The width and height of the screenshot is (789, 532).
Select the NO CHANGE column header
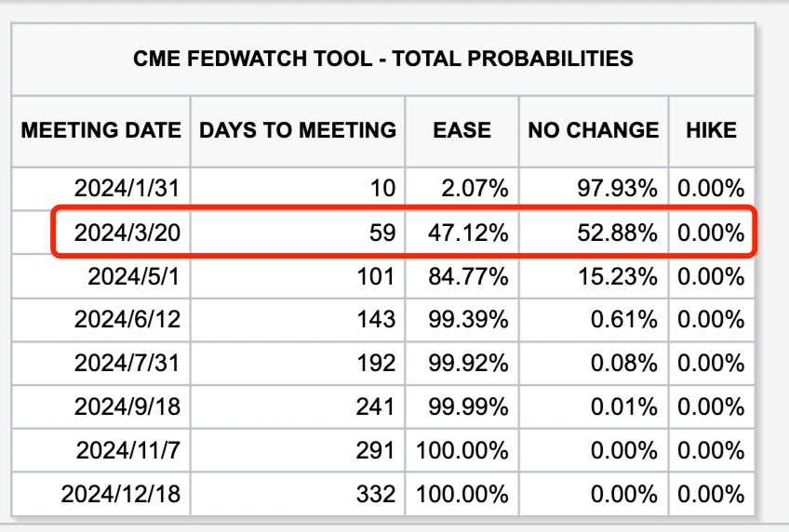(x=593, y=130)
